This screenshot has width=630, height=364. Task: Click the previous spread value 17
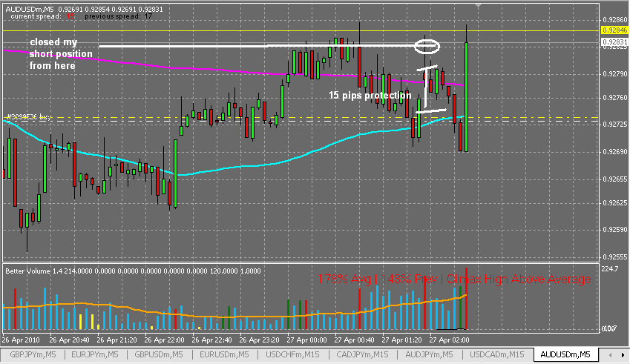(148, 16)
